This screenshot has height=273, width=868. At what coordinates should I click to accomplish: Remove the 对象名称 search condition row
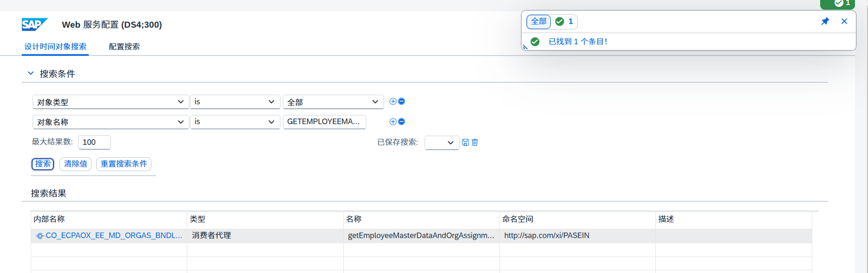coord(402,122)
